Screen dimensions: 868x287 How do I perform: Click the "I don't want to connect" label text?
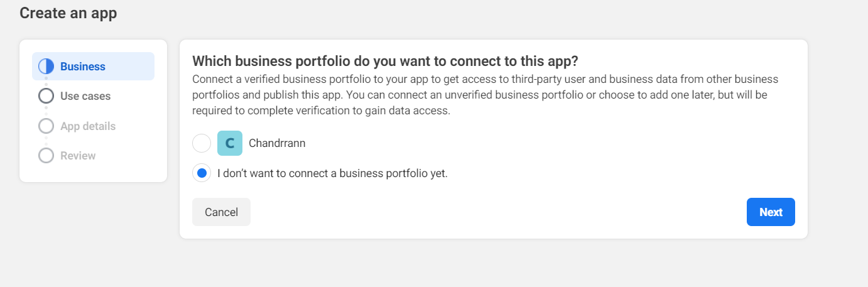pos(332,173)
